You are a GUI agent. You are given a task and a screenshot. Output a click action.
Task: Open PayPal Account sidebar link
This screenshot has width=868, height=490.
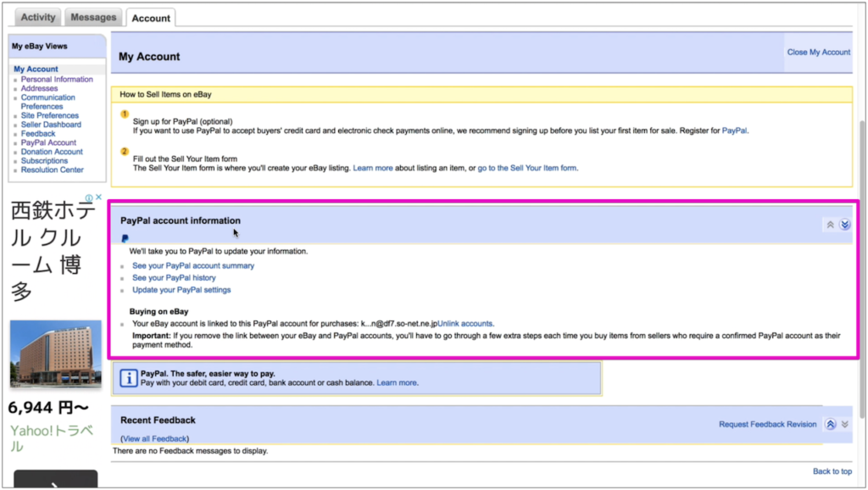tap(48, 142)
